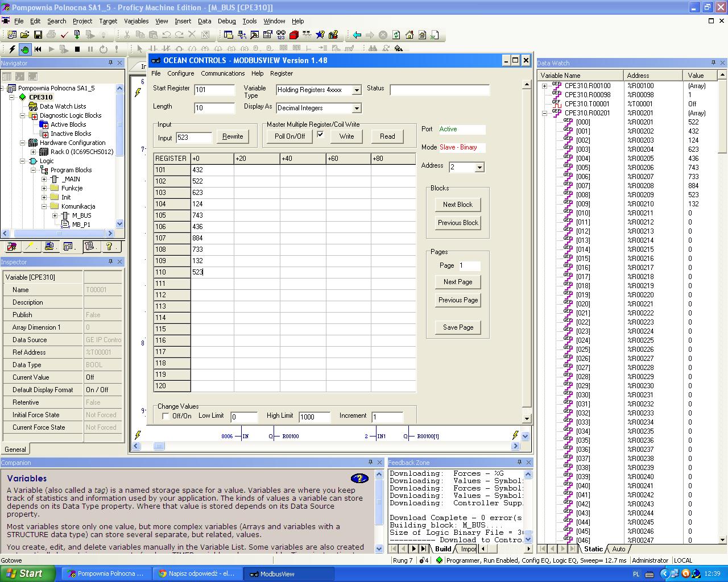Click the Next Block button
Image resolution: width=728 pixels, height=582 pixels.
(457, 204)
